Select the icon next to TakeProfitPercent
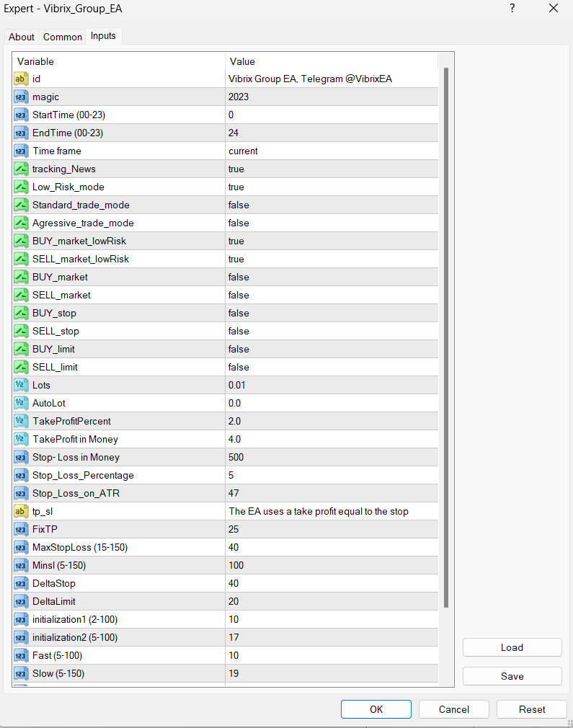 click(22, 421)
